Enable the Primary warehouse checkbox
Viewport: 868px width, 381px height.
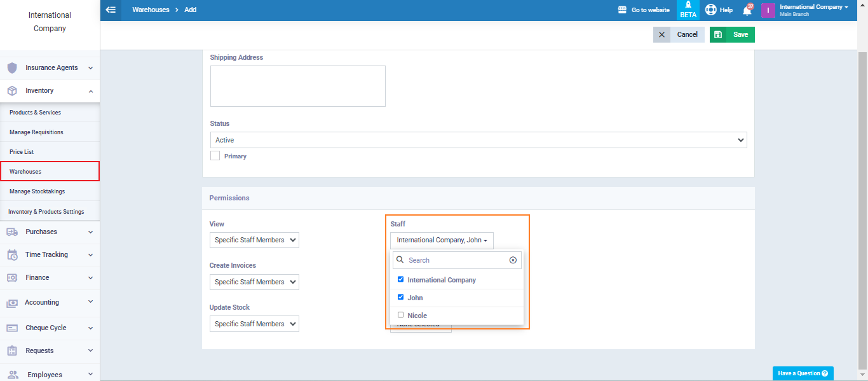[215, 156]
